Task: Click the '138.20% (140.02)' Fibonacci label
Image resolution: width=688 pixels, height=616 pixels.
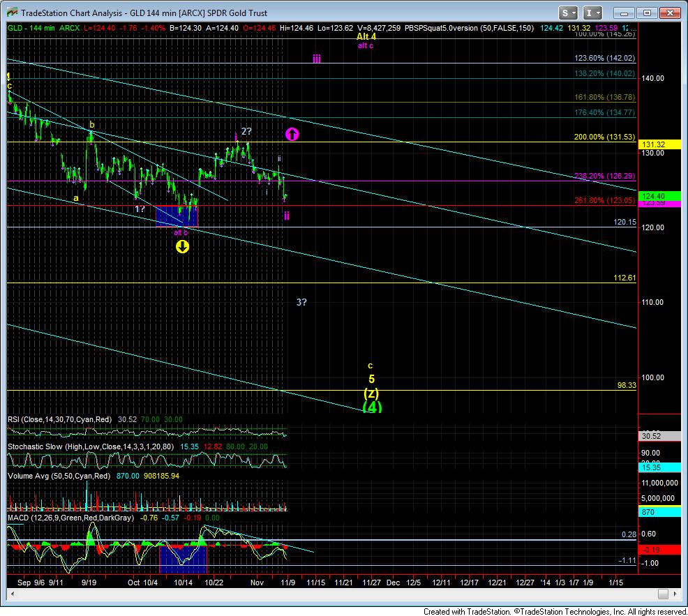Action: click(605, 74)
